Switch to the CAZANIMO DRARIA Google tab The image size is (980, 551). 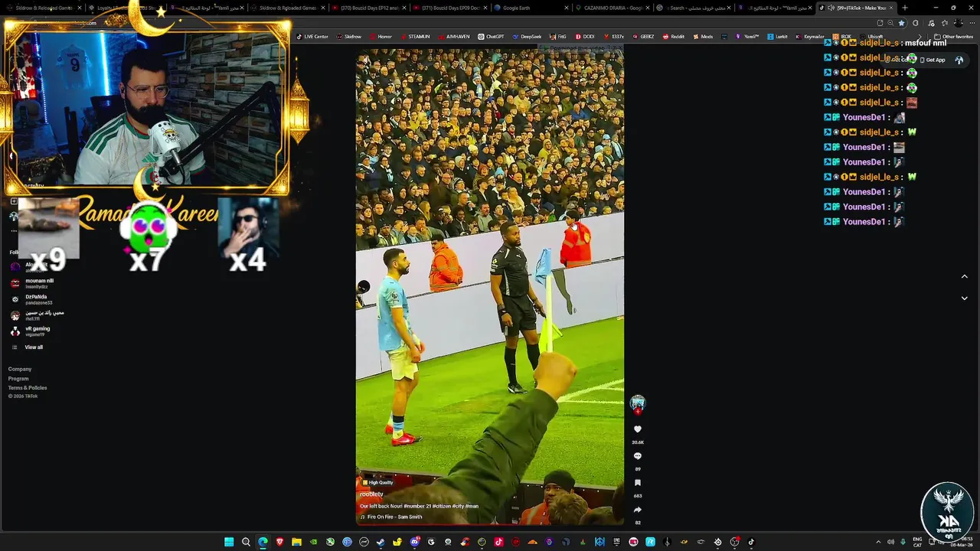tap(611, 8)
